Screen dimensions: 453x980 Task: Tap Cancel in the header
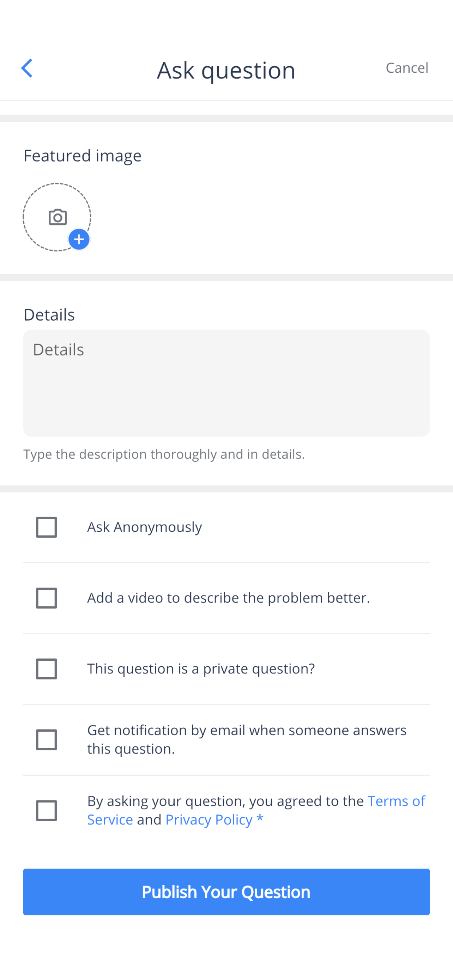pyautogui.click(x=407, y=68)
